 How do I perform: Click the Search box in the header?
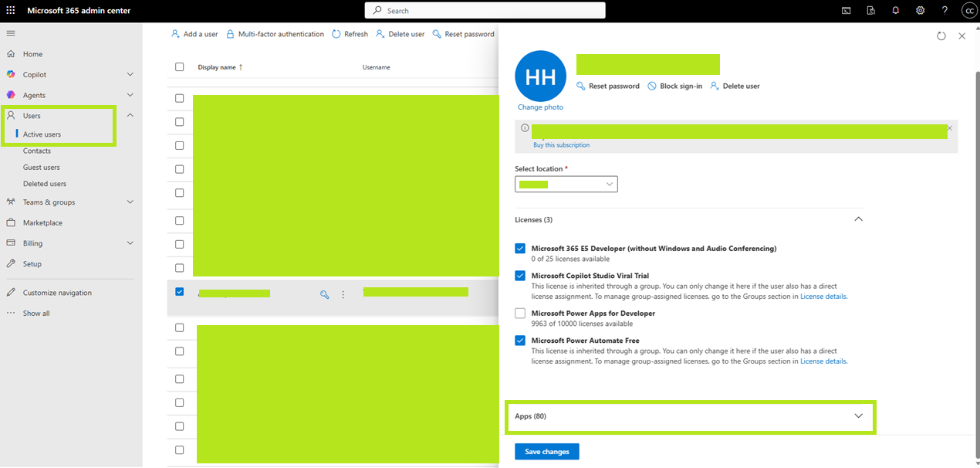tap(485, 11)
